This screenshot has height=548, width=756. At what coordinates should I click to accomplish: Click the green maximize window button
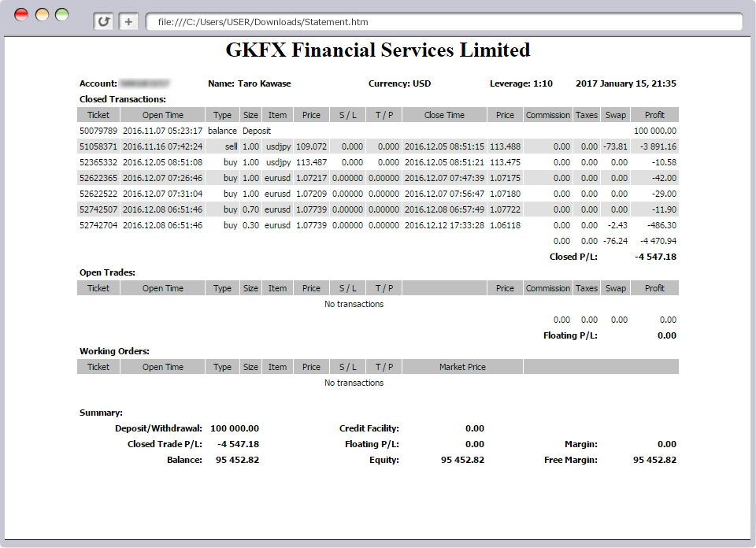point(61,15)
